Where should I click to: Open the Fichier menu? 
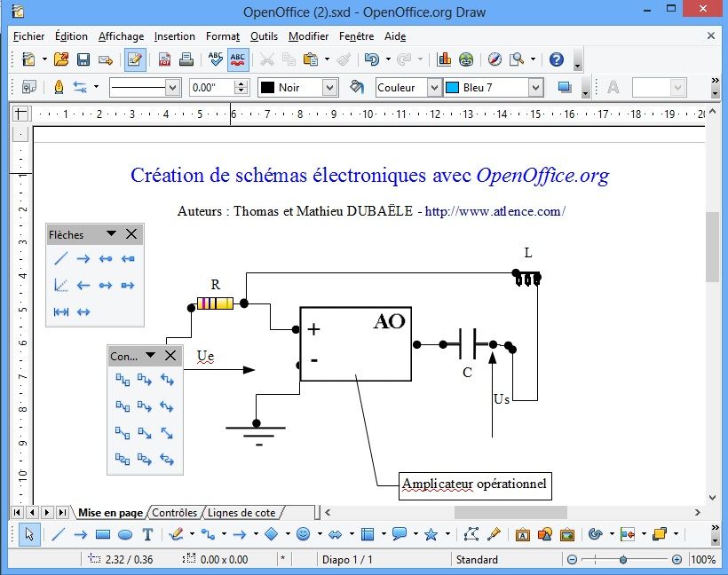[x=28, y=36]
